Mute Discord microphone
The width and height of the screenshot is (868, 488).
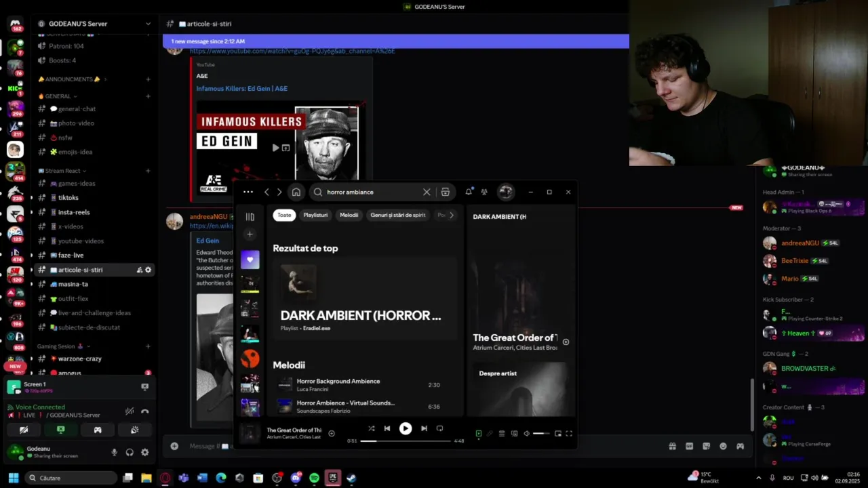(x=114, y=452)
